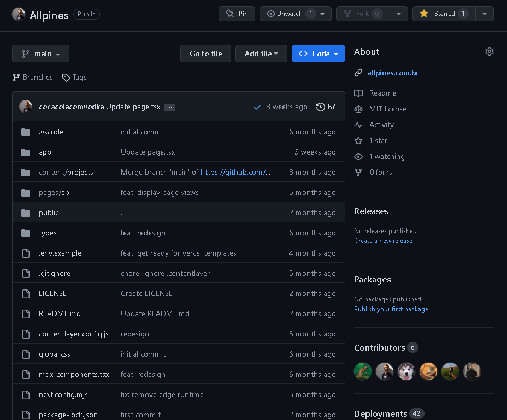Open the orange cat contributor avatar
Viewport: 507px width, 420px height.
tap(428, 371)
